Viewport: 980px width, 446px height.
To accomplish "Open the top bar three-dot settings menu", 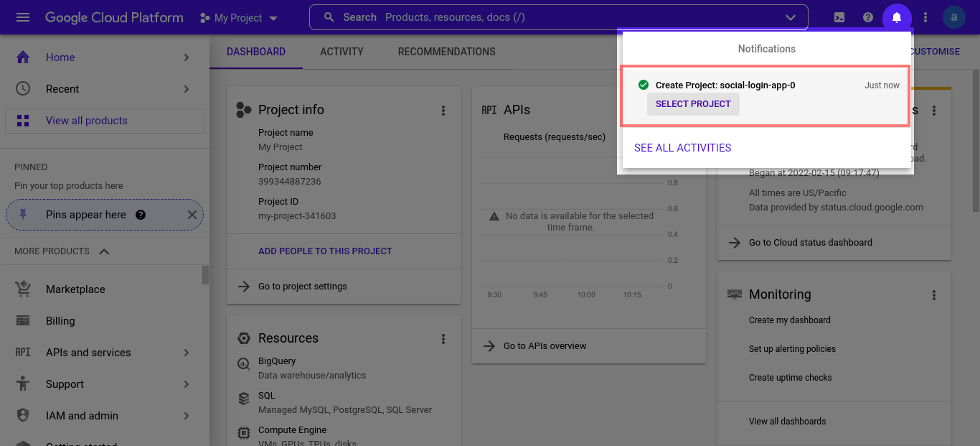I will tap(925, 17).
